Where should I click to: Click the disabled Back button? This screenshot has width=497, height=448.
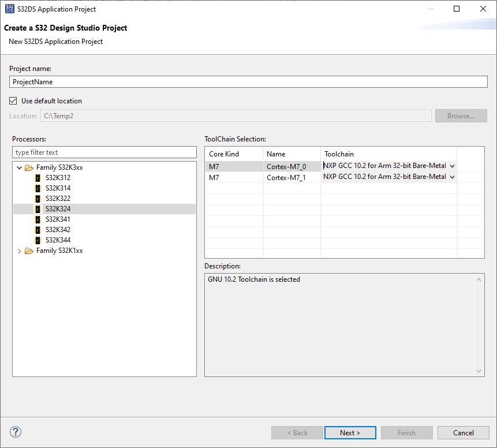297,433
